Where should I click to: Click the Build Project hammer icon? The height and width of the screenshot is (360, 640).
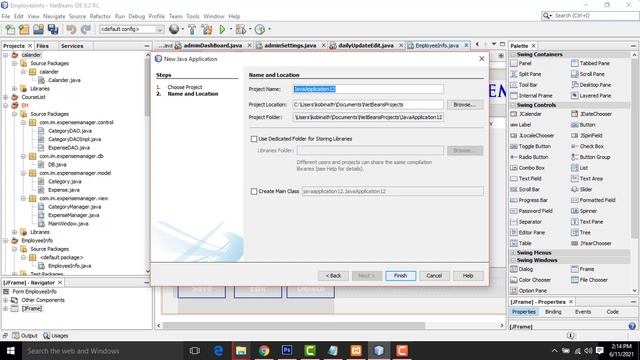[x=192, y=29]
